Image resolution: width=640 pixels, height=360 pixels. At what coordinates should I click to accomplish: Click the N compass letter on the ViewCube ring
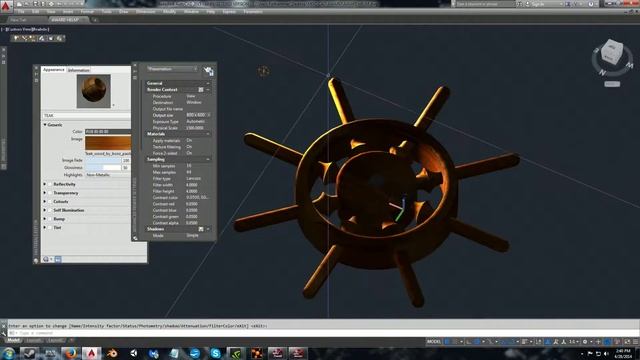(602, 72)
